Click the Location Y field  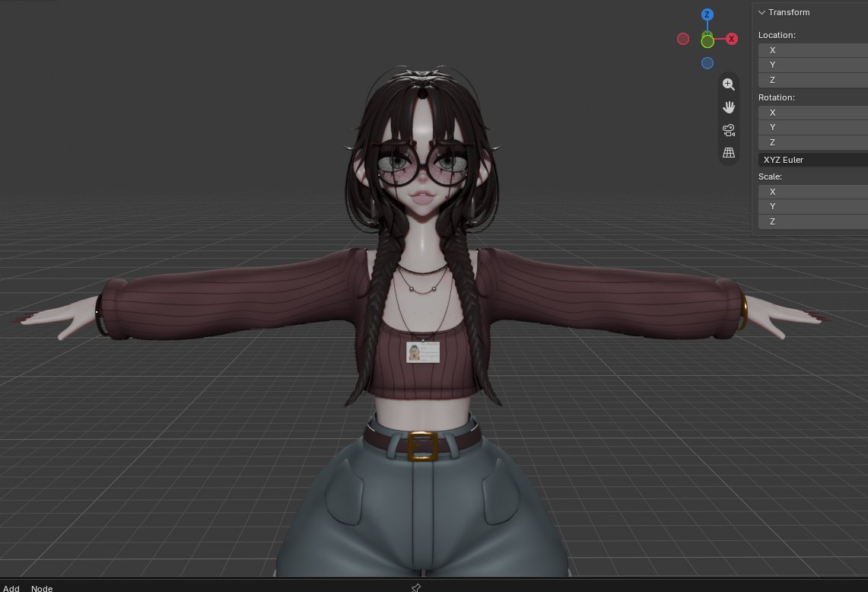point(812,65)
